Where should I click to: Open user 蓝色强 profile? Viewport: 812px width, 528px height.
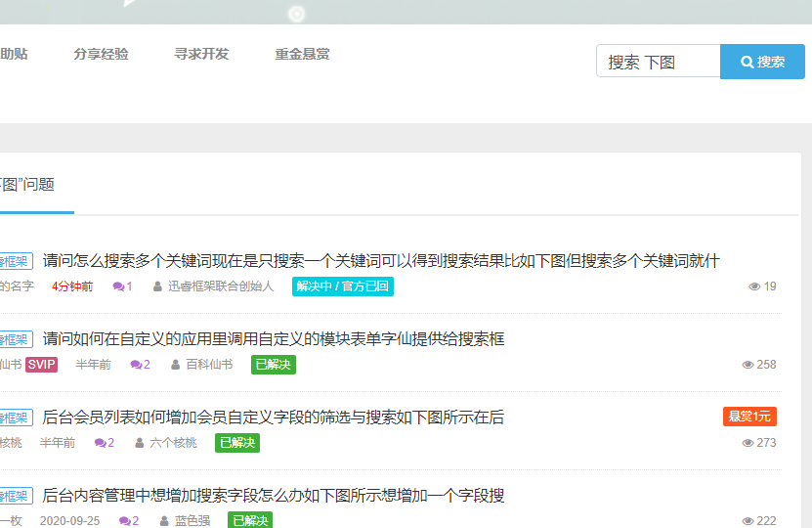(x=192, y=521)
